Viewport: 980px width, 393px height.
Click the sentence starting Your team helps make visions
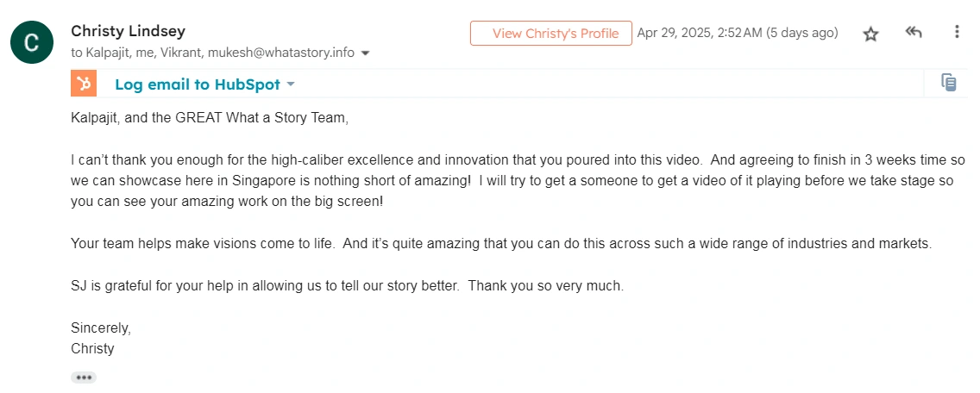point(501,244)
